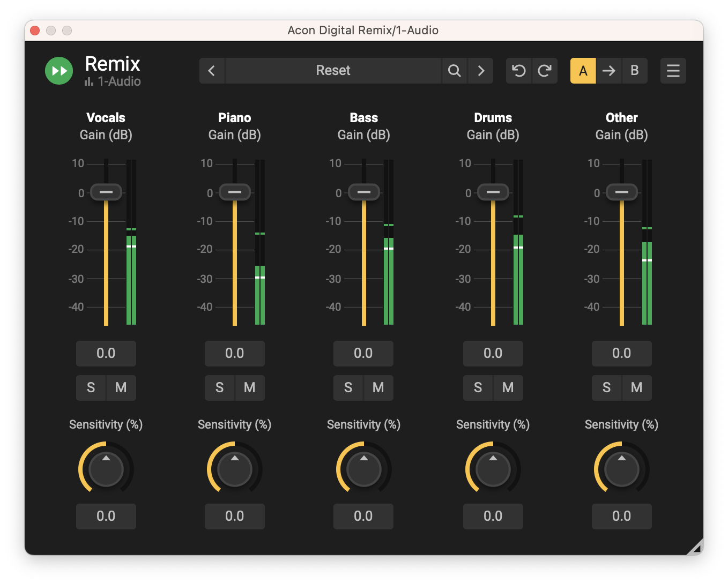Click the Drums gain value field
The image size is (728, 584).
[x=493, y=354]
